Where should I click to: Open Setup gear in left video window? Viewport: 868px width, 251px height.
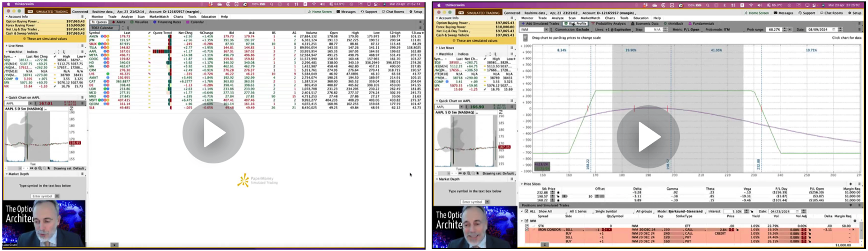coord(416,12)
